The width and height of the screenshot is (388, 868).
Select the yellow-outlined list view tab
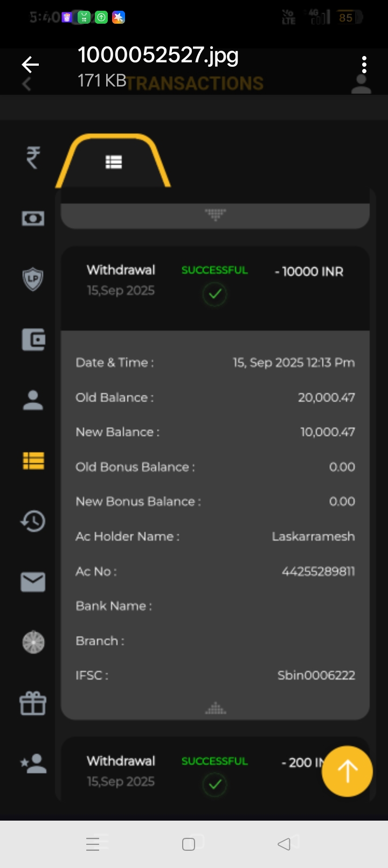coord(113,162)
